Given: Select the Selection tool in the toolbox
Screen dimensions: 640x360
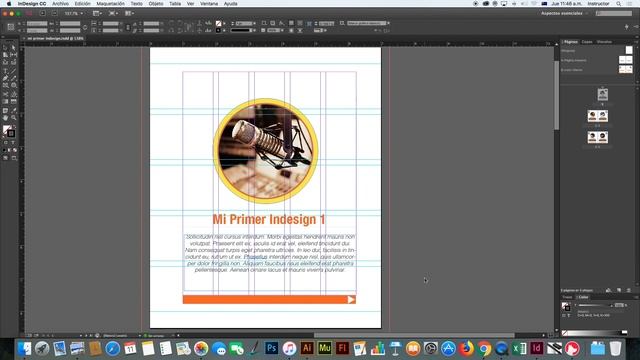Looking at the screenshot, I should pyautogui.click(x=5, y=47).
